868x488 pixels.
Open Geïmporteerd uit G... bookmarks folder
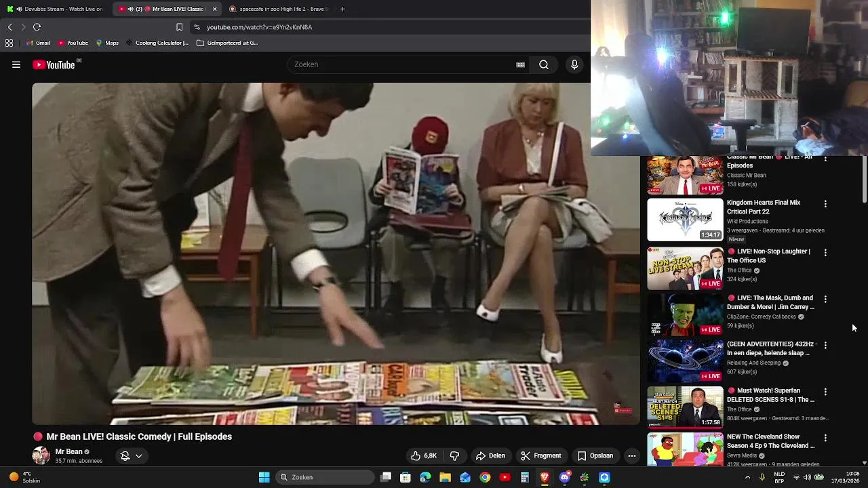point(227,43)
